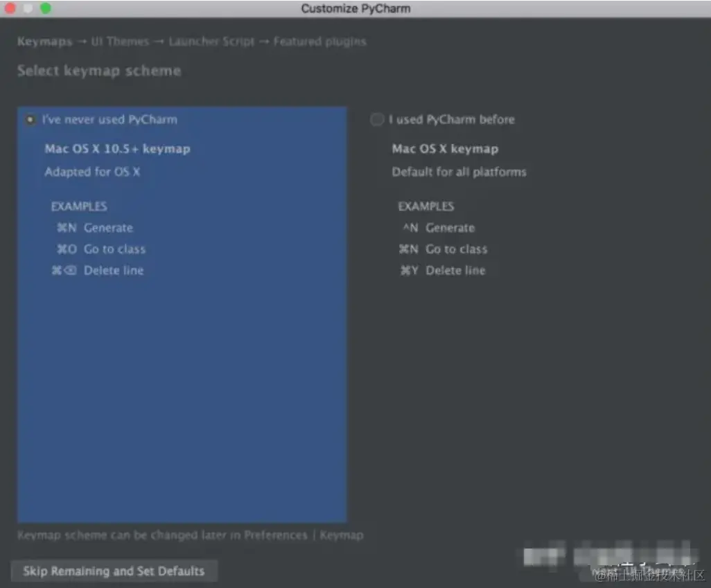This screenshot has width=711, height=588.
Task: Close the Customize PyCharm window
Action: (x=10, y=8)
